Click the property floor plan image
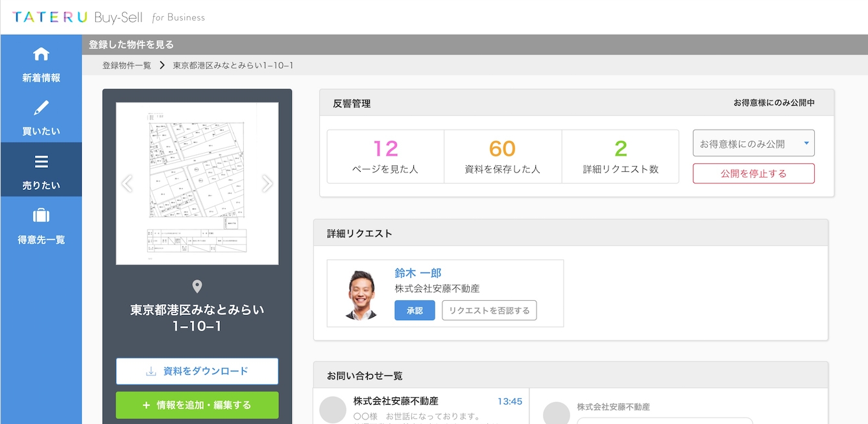The image size is (868, 424). [x=197, y=183]
